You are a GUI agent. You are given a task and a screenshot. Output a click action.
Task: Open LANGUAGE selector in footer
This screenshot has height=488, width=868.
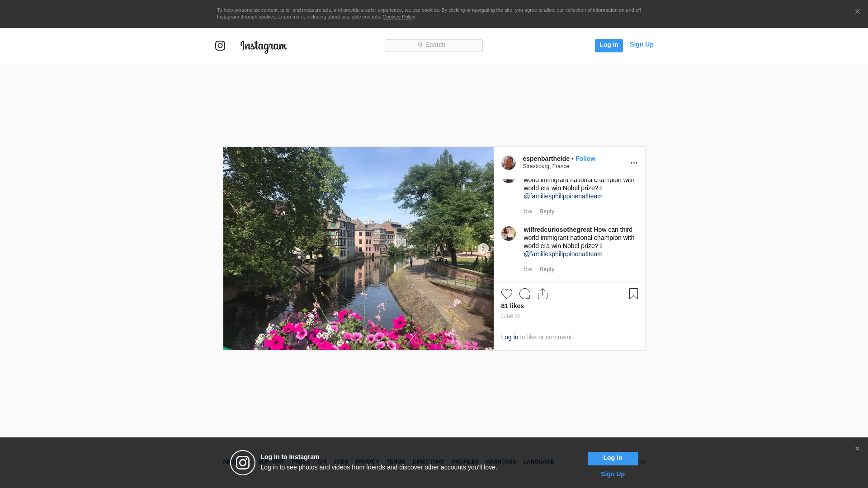click(x=538, y=462)
